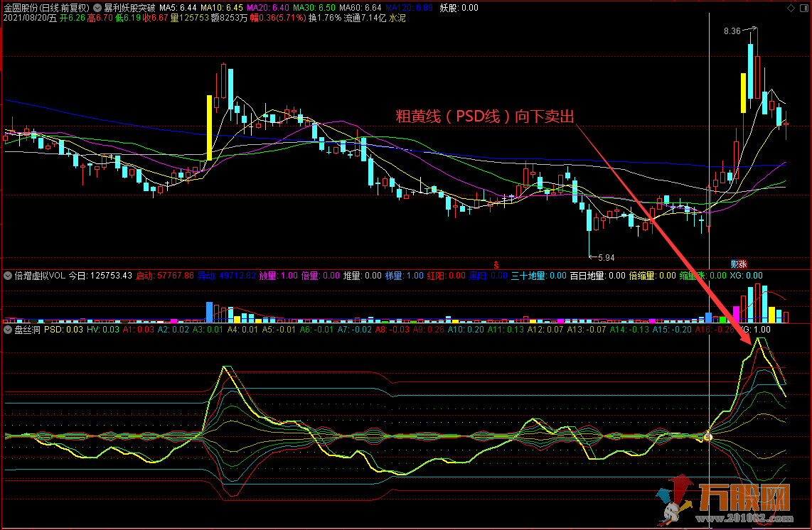The image size is (812, 530).
Task: Click the 今日: 125753.43 value
Action: 100,276
